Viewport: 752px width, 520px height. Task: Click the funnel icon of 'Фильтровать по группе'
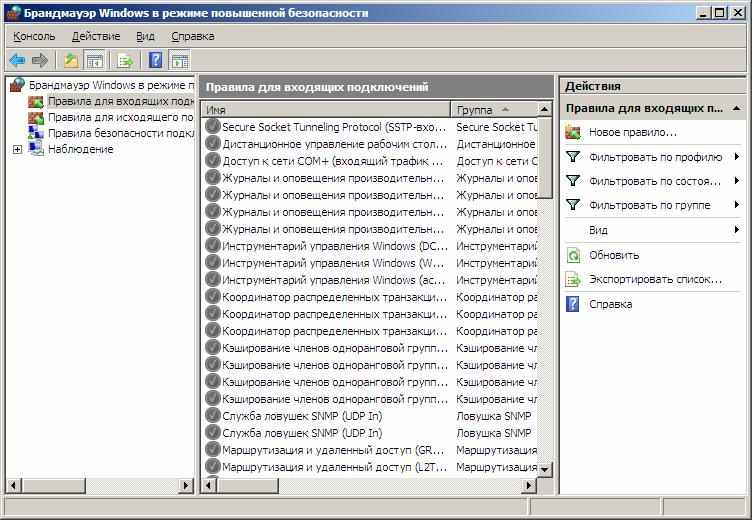573,205
